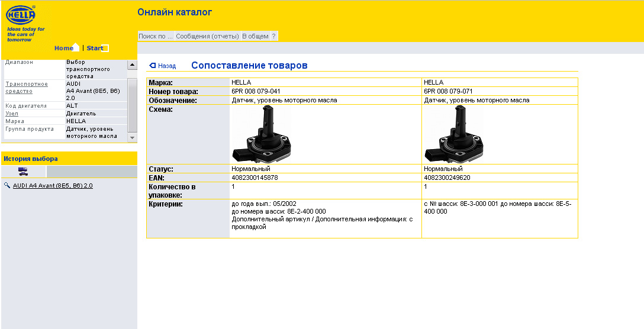Select EAN 4082300249620
644x329 pixels.
coord(447,178)
